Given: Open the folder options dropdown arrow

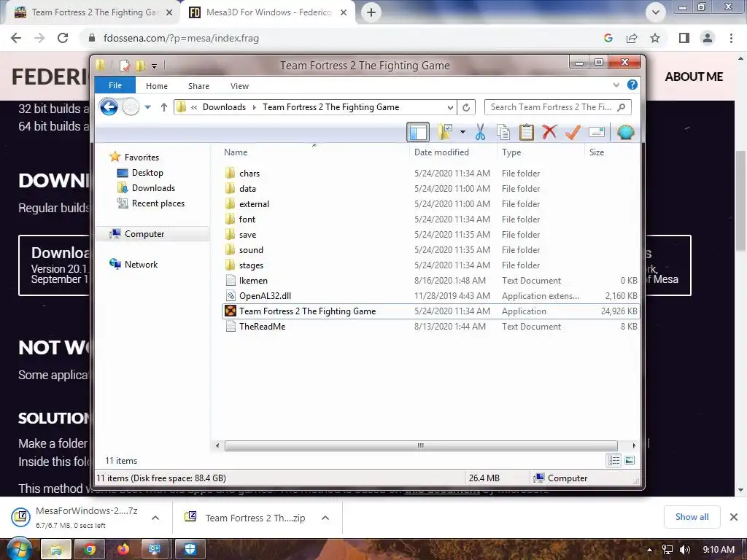Looking at the screenshot, I should [x=462, y=133].
